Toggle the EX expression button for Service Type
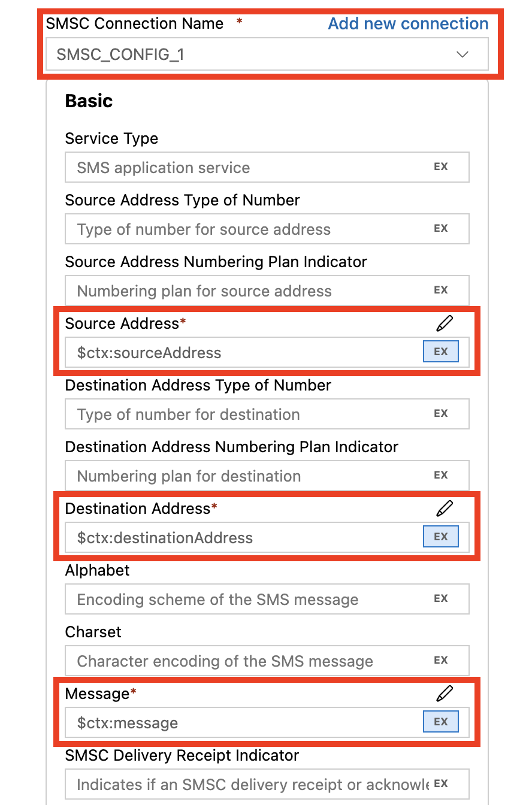Image resolution: width=532 pixels, height=805 pixels. pos(441,167)
